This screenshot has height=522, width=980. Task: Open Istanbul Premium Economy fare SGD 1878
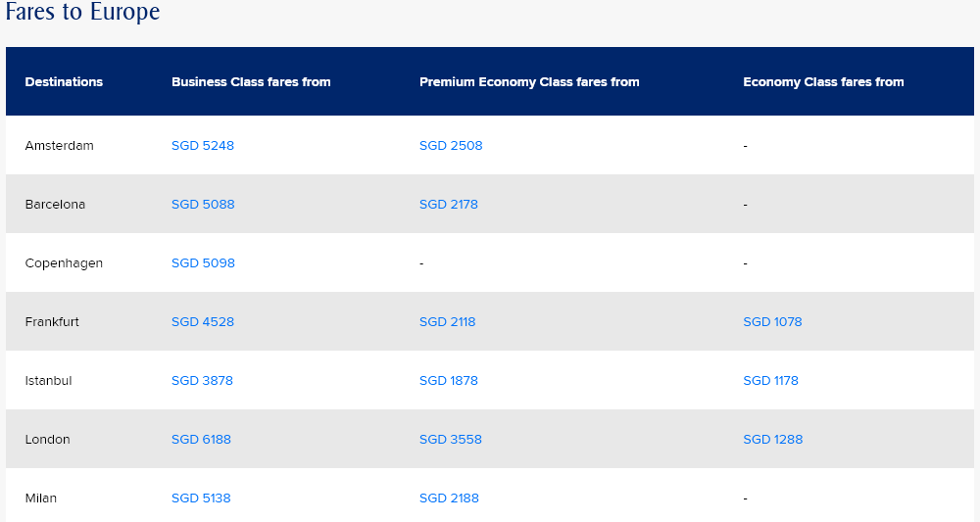(449, 381)
